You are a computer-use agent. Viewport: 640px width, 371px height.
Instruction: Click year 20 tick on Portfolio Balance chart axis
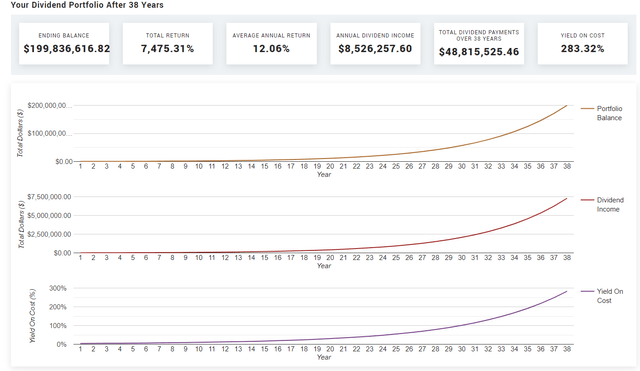point(330,167)
